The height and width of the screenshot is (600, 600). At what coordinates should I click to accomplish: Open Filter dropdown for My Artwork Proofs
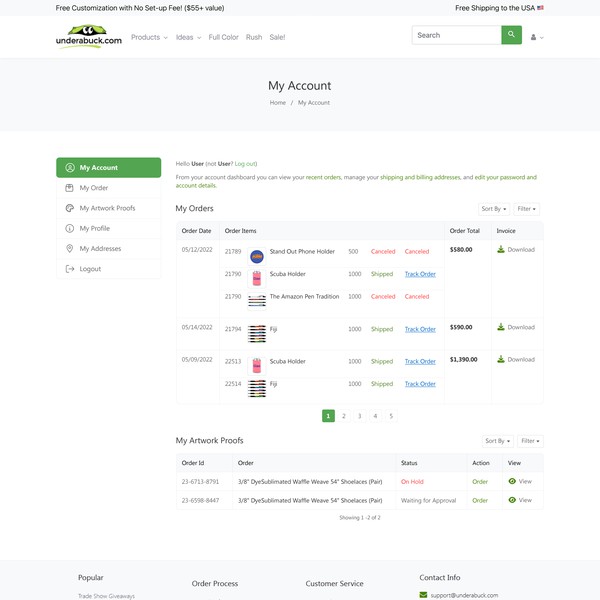click(530, 441)
